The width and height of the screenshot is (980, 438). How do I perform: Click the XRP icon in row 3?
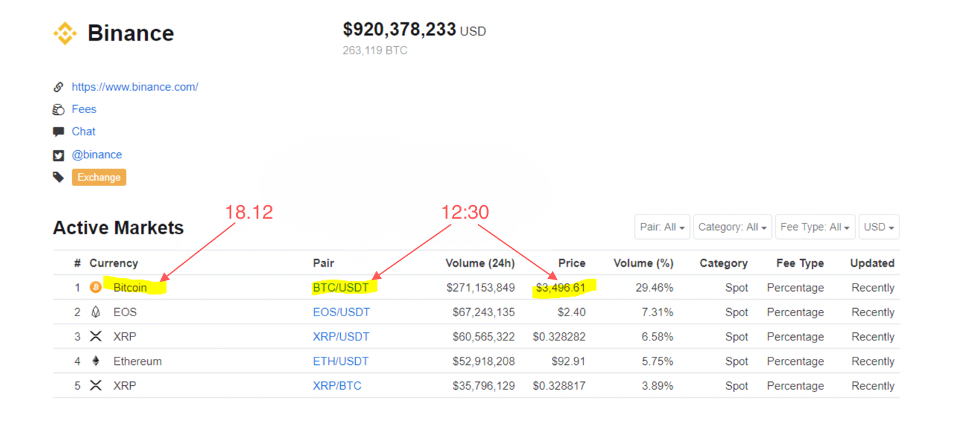tap(96, 336)
